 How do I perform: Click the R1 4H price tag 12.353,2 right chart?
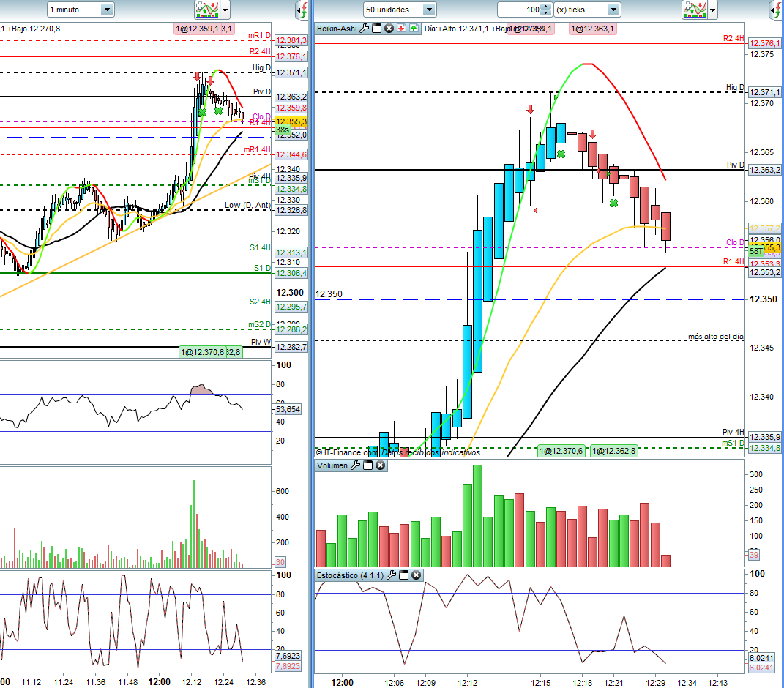tap(764, 272)
